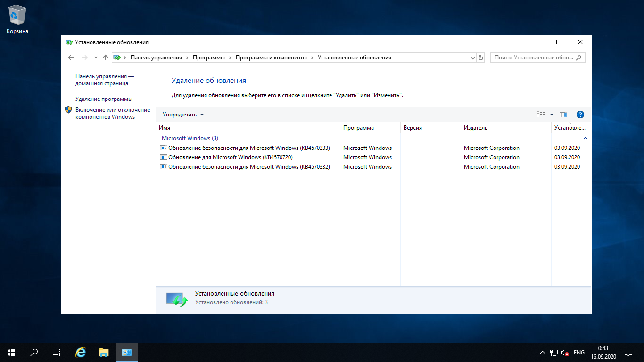Sort by the Установлено column header
Image resolution: width=644 pixels, height=362 pixels.
[x=570, y=128]
